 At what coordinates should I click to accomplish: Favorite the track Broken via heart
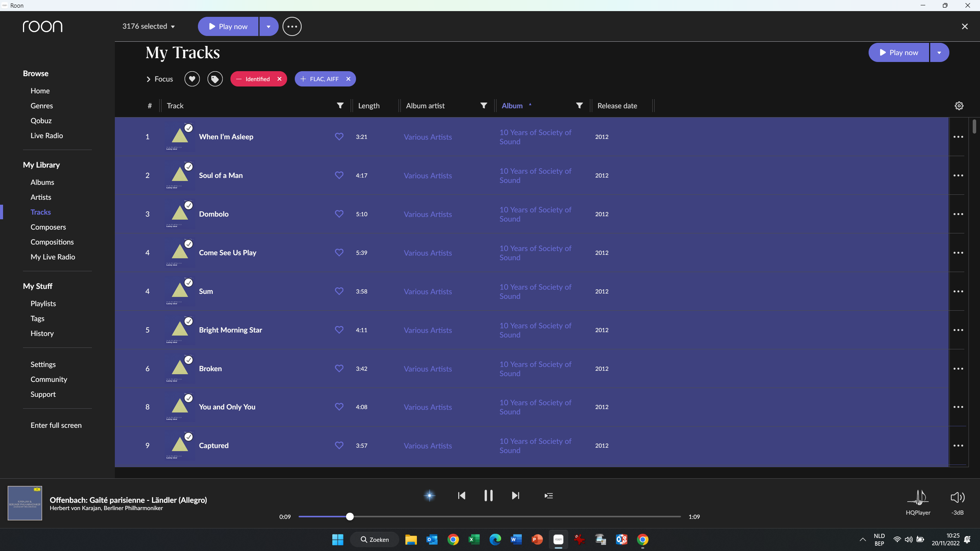(339, 368)
